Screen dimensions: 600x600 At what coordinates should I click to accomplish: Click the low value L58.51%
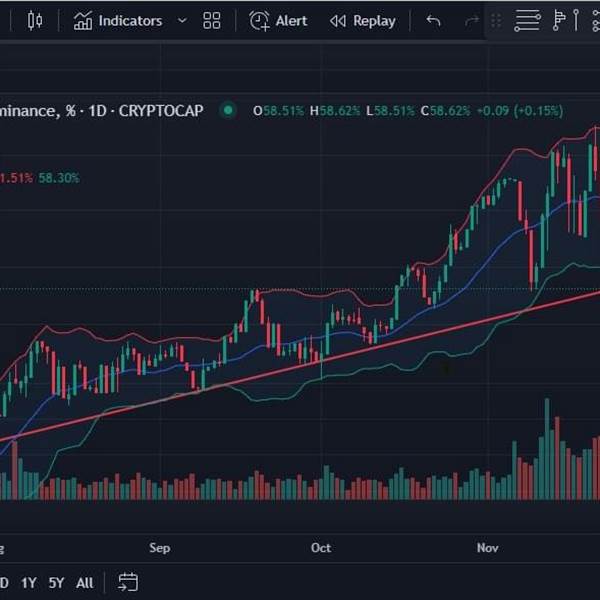tap(390, 111)
